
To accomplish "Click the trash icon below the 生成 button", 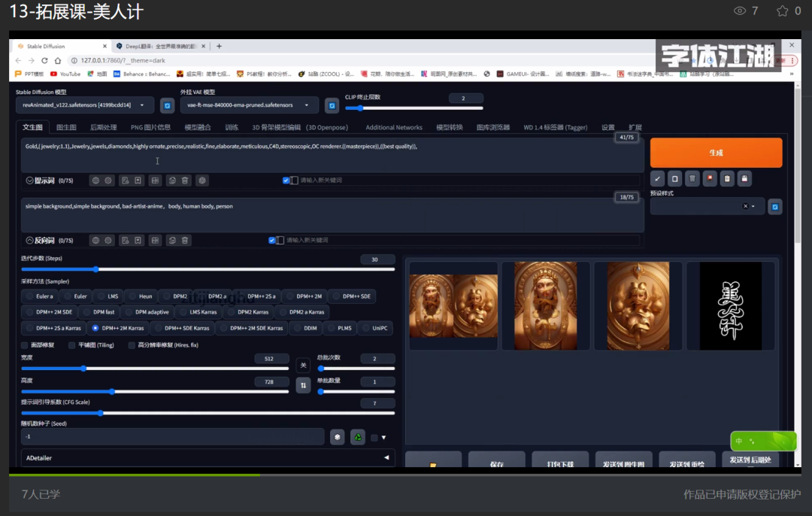I will pos(692,179).
